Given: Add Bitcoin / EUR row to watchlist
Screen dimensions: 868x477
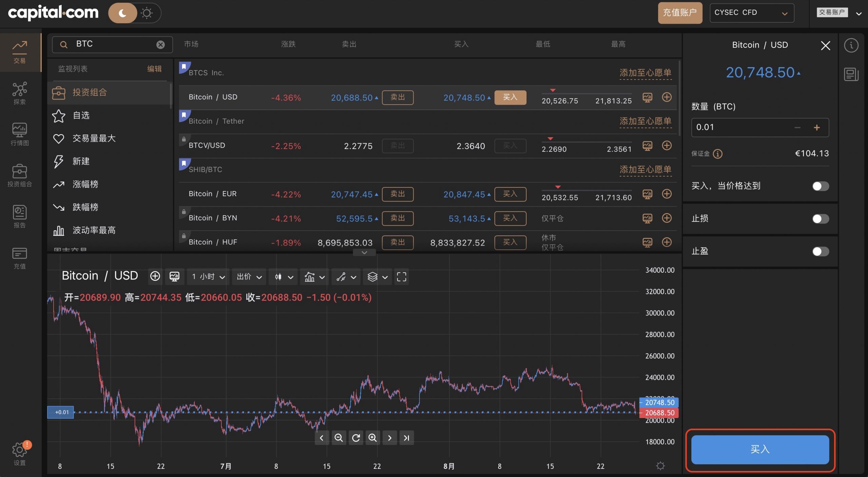Looking at the screenshot, I should [x=667, y=194].
